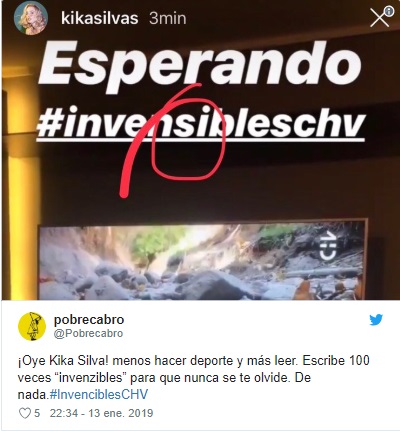Screen dimensions: 400x431
Task: Open the #InvenciblesCHV hashtag link
Action: coord(99,395)
